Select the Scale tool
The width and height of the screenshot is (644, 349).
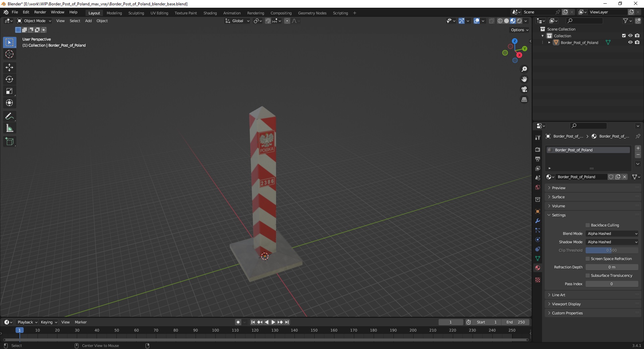tap(9, 91)
